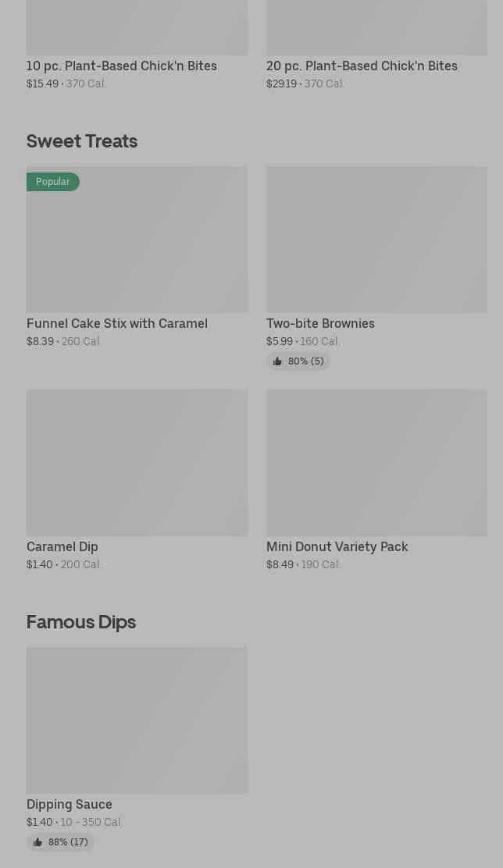Screen dimensions: 503x868
Task: Choose the Caramel Dip title
Action: tap(62, 546)
